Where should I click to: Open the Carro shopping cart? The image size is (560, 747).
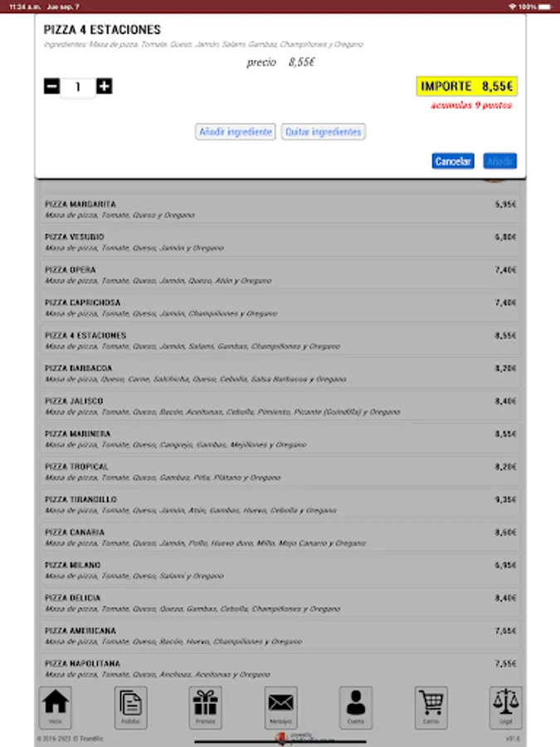[x=430, y=707]
